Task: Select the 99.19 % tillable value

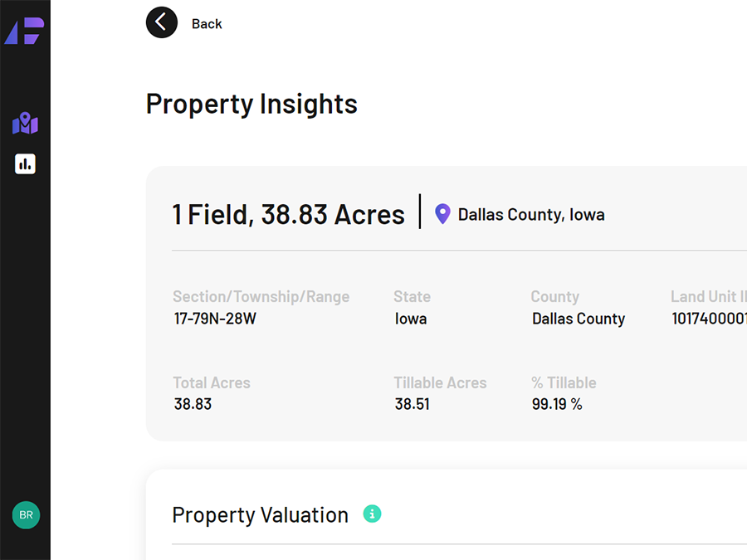Action: [557, 404]
